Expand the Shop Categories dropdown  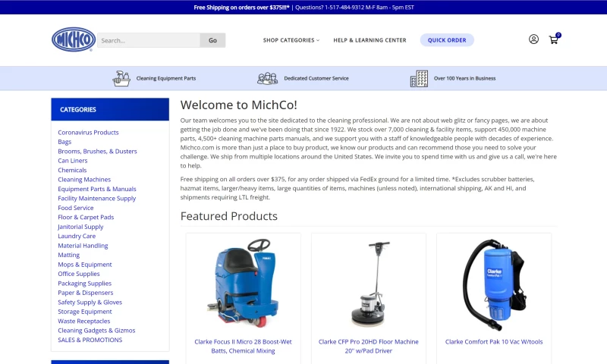coord(291,40)
